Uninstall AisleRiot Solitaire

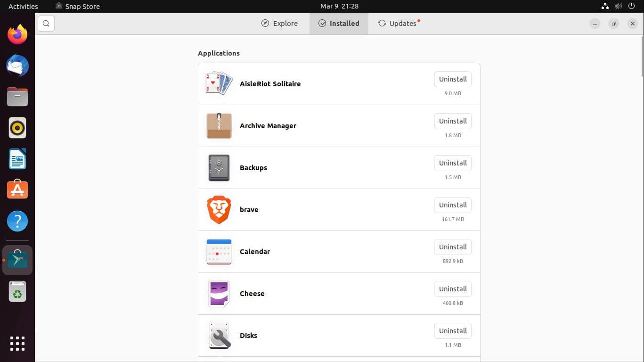coord(452,79)
